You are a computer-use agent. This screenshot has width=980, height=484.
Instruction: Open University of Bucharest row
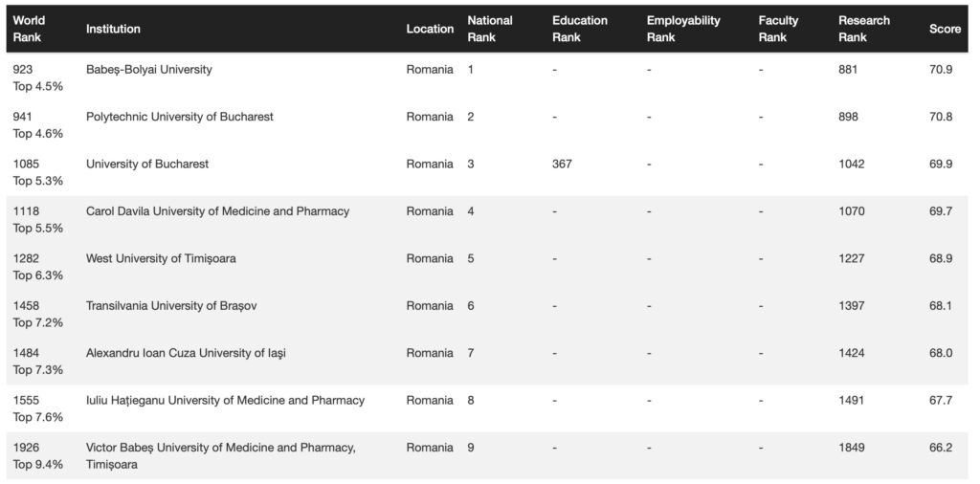coord(147,165)
